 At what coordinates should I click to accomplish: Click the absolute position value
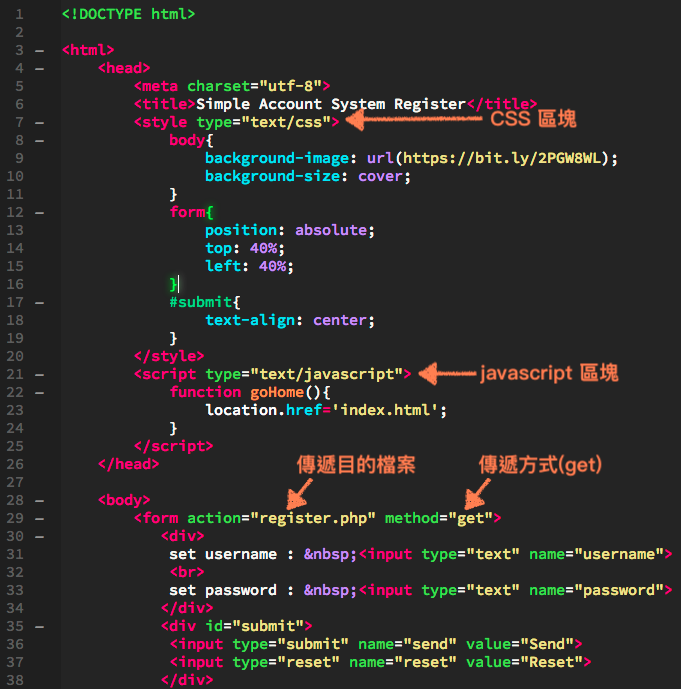click(x=331, y=230)
